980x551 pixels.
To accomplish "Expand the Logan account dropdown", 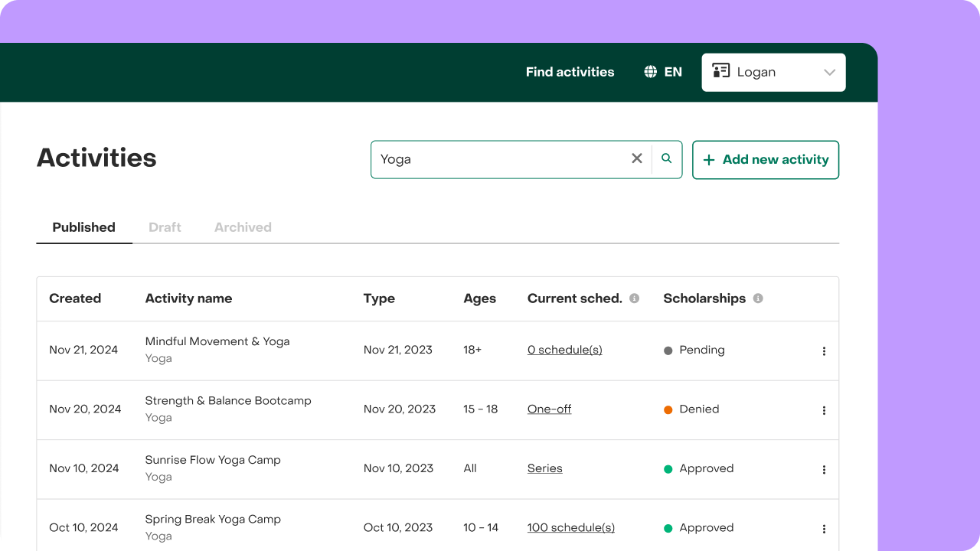I will [x=773, y=72].
